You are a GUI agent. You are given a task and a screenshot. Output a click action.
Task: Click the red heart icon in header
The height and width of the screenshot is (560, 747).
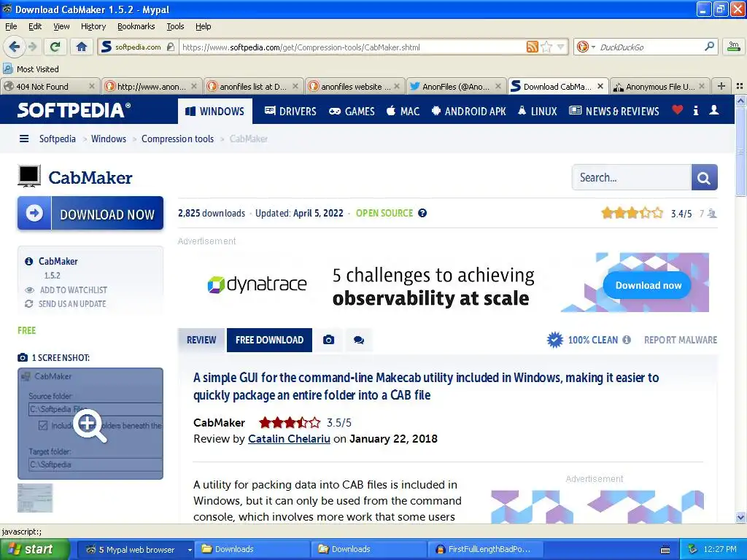[x=677, y=110]
